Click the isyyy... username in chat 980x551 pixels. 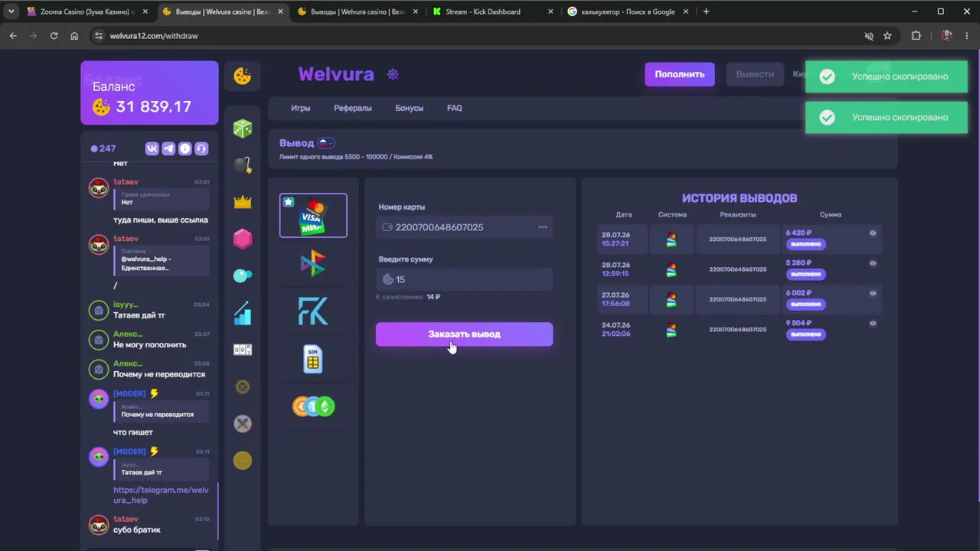(126, 305)
